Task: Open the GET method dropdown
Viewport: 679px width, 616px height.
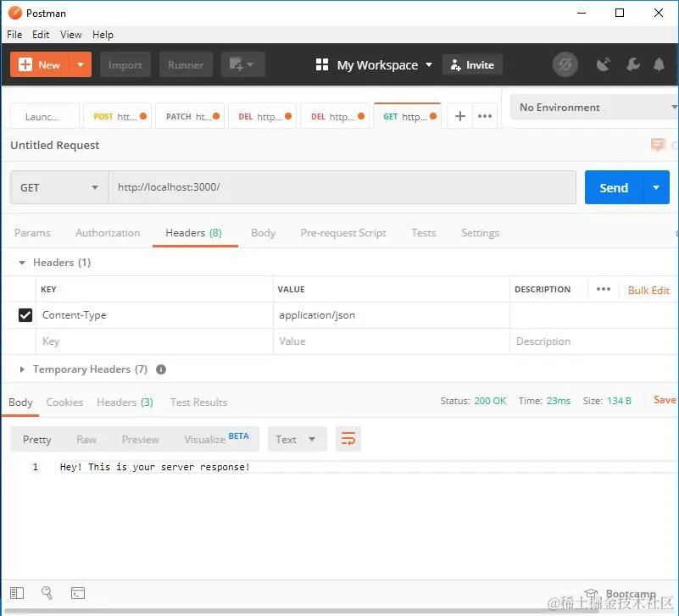Action: coord(59,187)
